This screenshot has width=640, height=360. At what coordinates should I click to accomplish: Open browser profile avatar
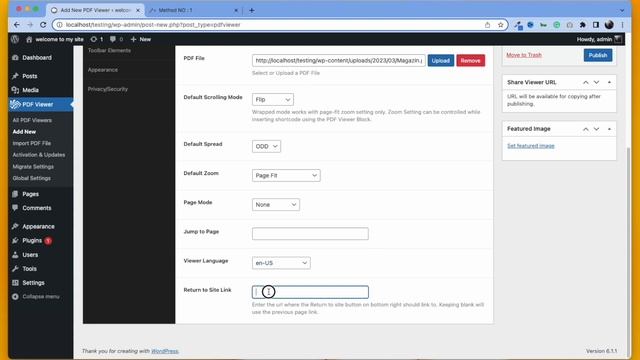609,25
